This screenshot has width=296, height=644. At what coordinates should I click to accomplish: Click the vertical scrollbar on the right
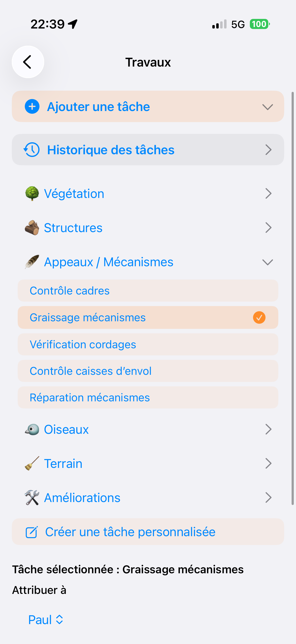coord(293,298)
